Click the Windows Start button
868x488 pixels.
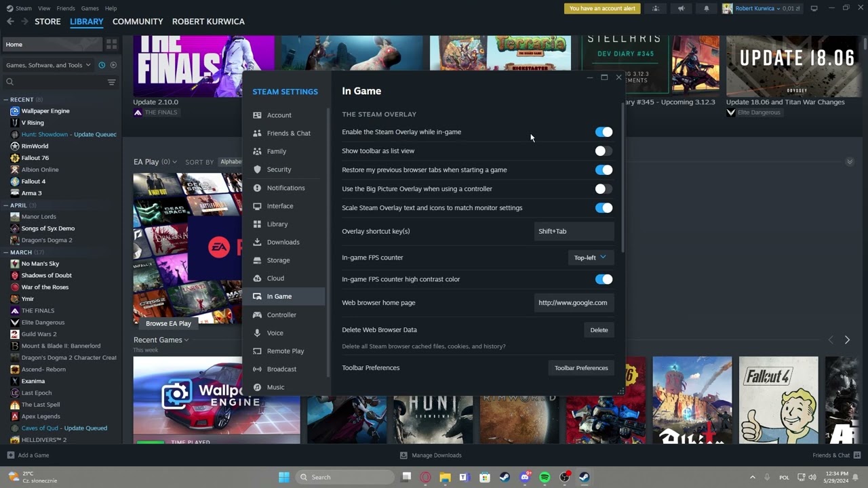(284, 477)
